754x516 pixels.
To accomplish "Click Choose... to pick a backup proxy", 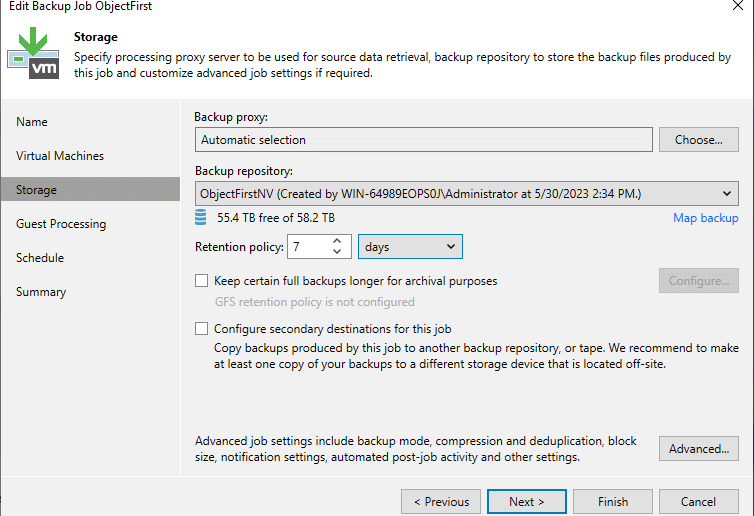I will [x=699, y=139].
